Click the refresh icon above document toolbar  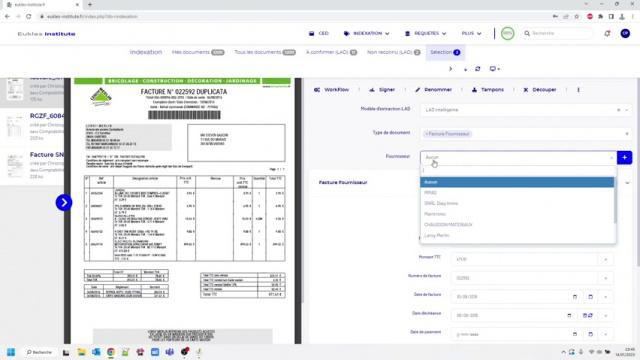click(x=478, y=69)
